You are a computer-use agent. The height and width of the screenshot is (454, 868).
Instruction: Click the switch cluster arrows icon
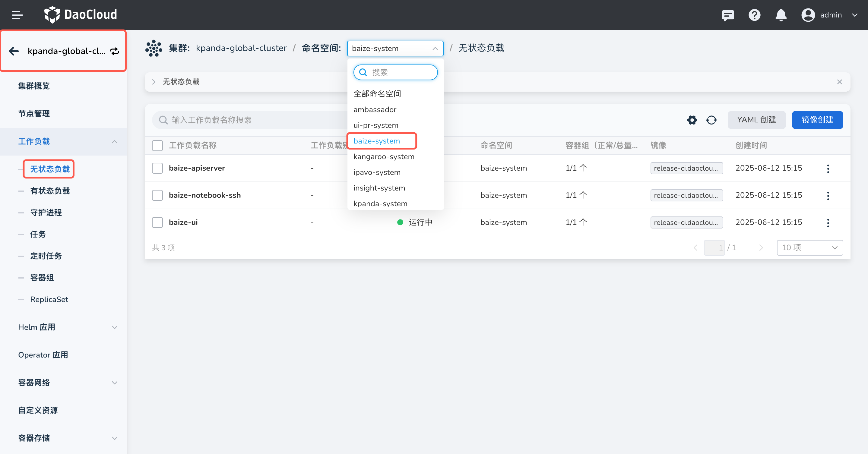(115, 51)
